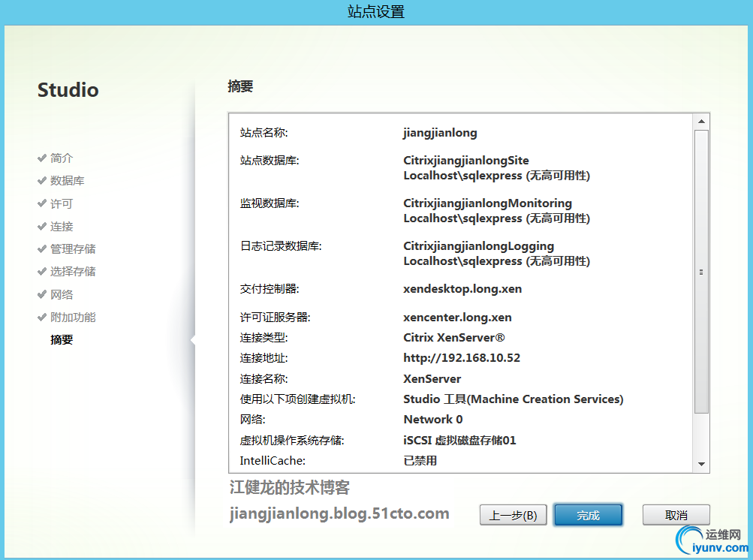Select the current 摘要 step in sidebar
Screen dimensions: 753x560
(x=62, y=339)
